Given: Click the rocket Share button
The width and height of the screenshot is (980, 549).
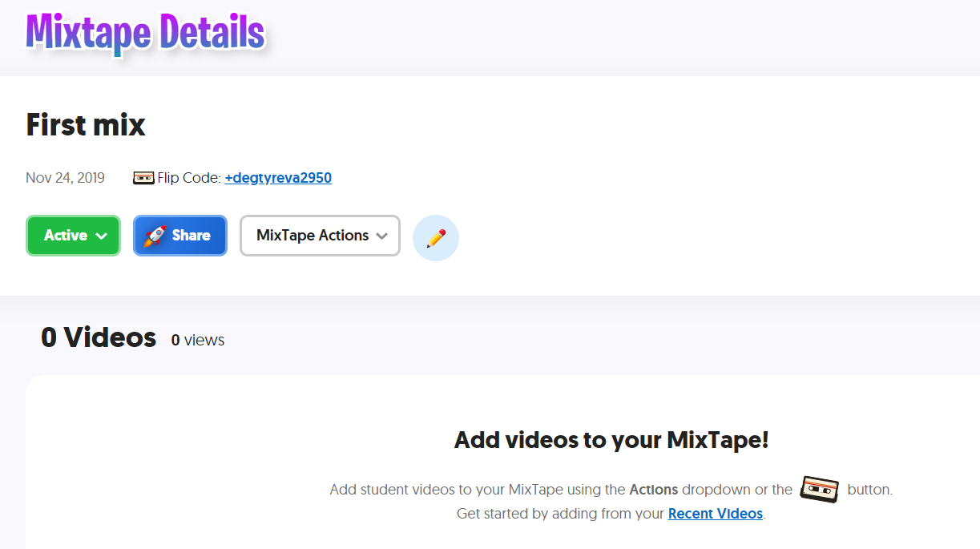Looking at the screenshot, I should click(180, 236).
